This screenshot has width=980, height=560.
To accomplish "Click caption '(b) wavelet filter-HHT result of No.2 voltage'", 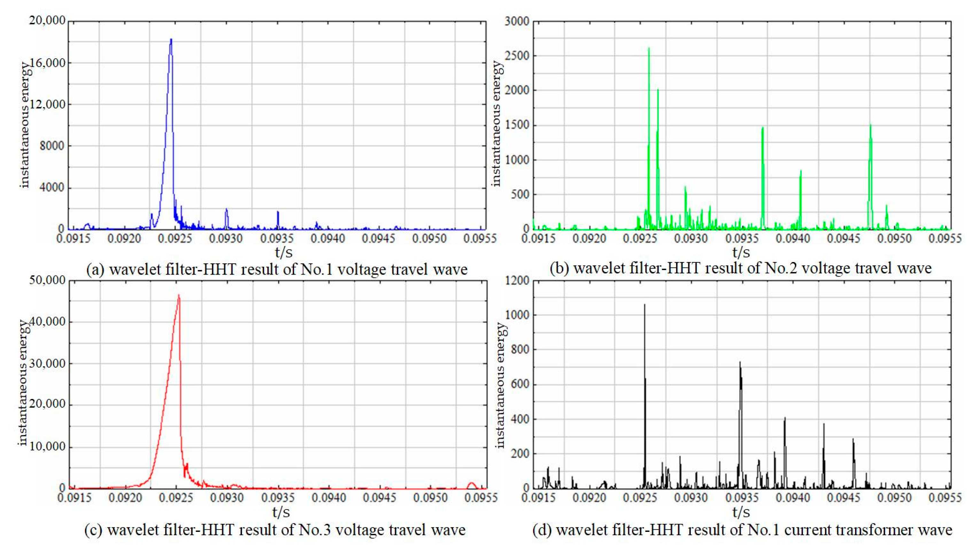I will point(741,268).
